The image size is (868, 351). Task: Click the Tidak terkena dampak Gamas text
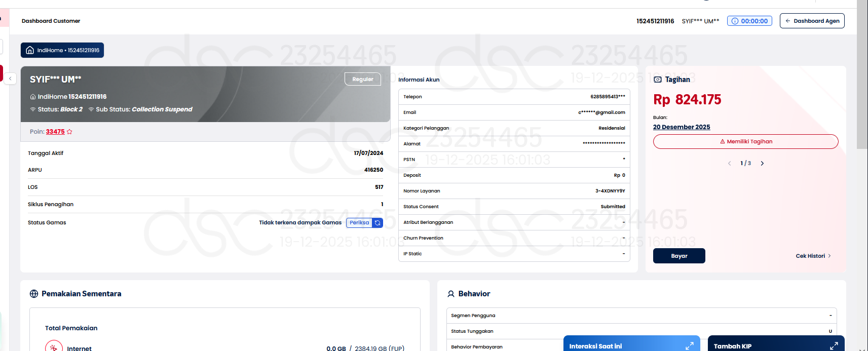point(300,223)
